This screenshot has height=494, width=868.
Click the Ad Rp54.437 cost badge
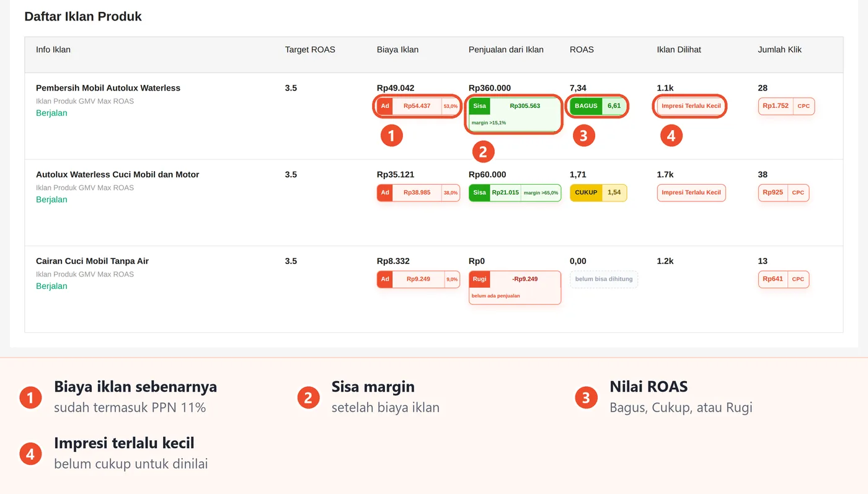(418, 106)
